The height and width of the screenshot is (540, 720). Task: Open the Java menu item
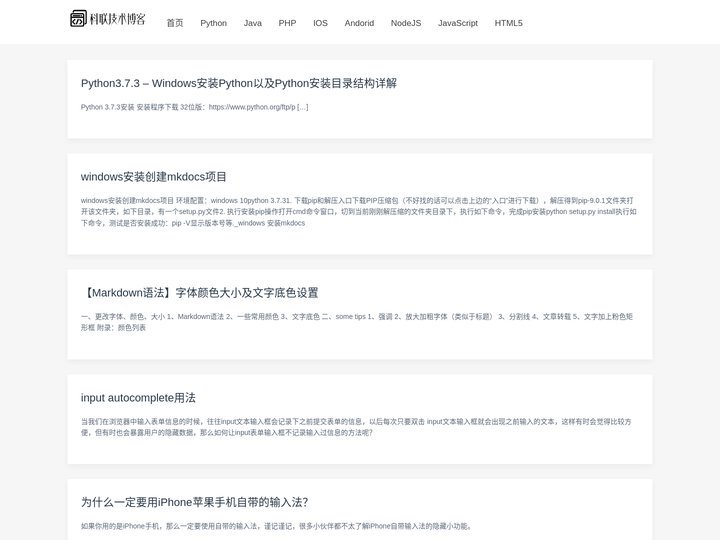253,23
